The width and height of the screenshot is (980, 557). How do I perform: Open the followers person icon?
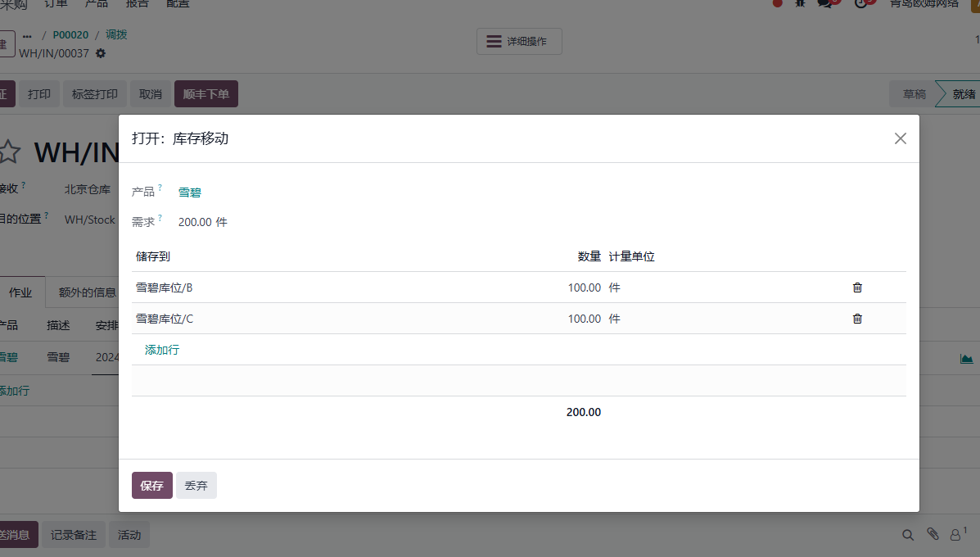click(x=958, y=534)
